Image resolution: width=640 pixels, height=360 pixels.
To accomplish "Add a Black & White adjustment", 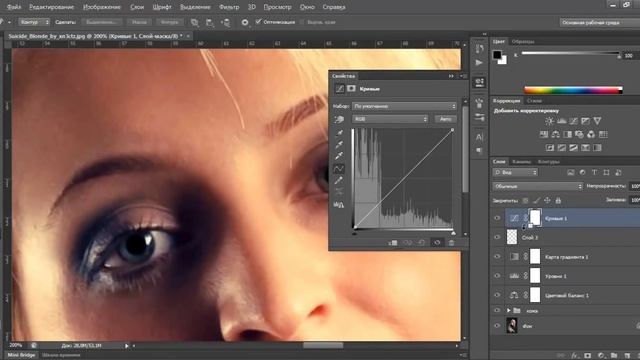I will coord(567,134).
